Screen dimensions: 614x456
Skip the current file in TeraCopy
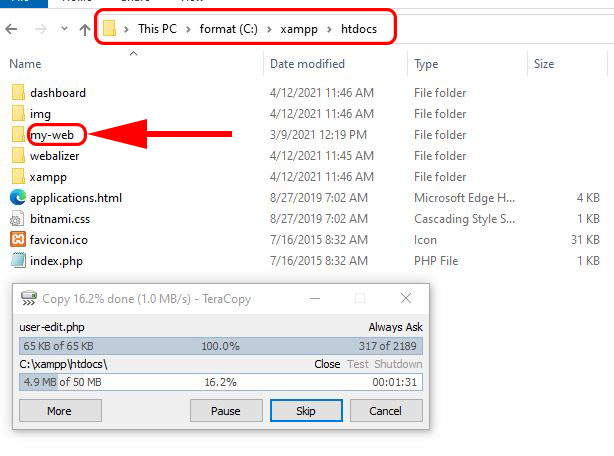[306, 411]
